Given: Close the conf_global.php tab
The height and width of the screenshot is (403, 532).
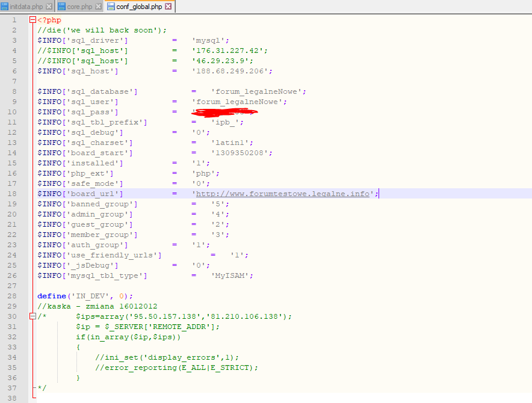Looking at the screenshot, I should 168,7.
